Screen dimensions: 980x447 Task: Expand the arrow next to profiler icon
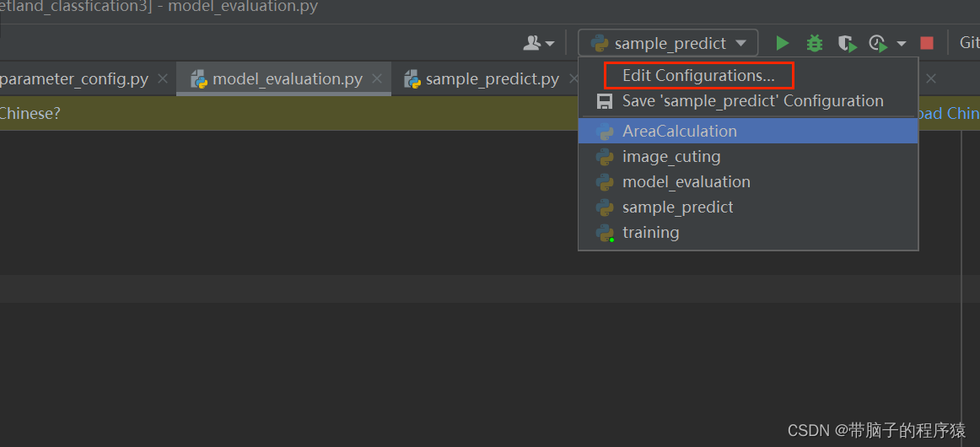(x=902, y=43)
